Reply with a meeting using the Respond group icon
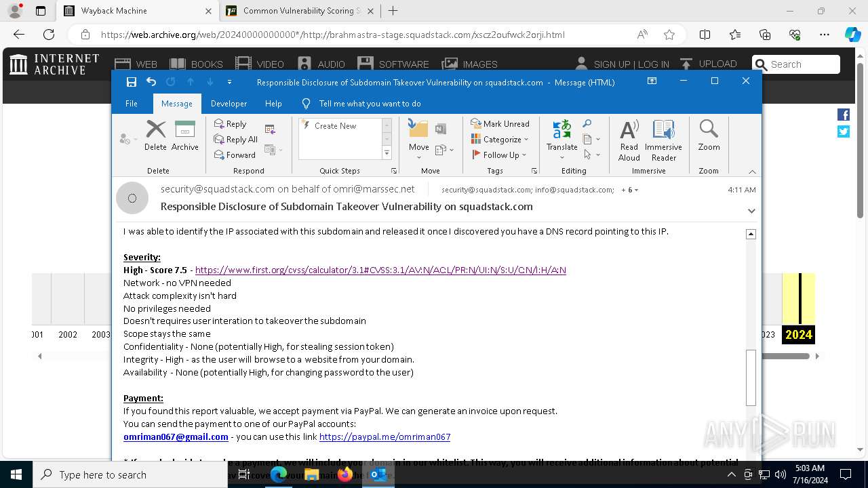 pos(270,129)
